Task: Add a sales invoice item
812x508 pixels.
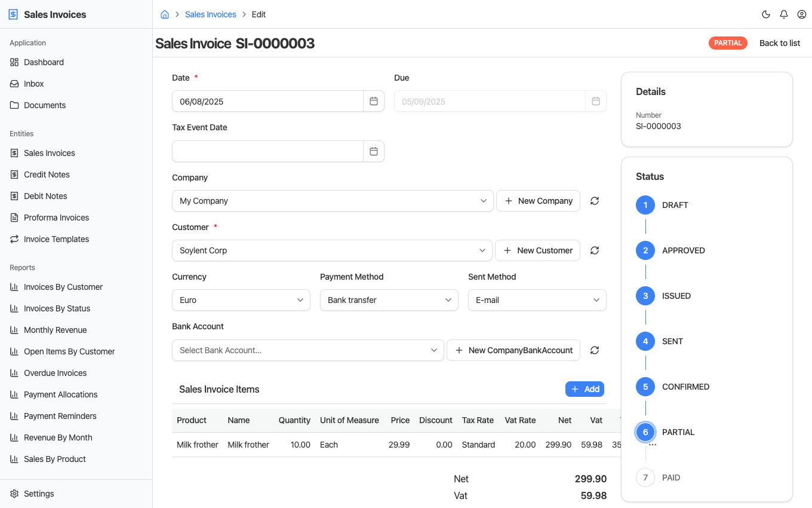Action: click(585, 389)
